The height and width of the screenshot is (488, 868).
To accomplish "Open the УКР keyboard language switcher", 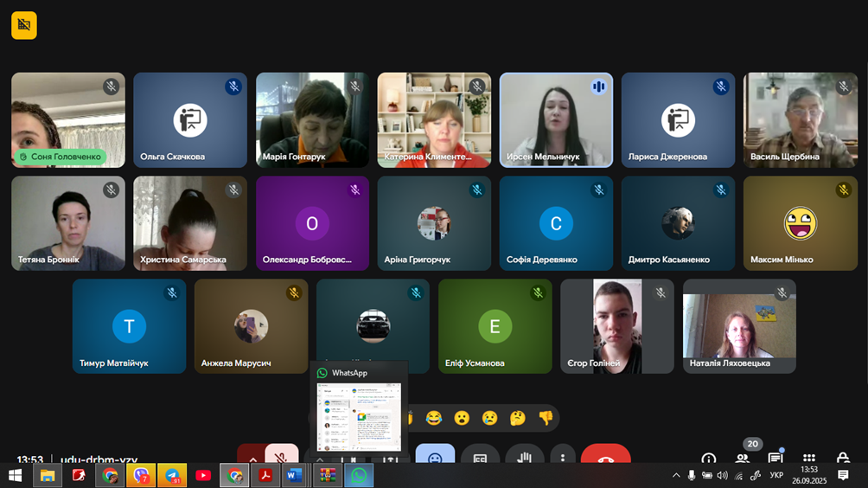I will coord(776,475).
